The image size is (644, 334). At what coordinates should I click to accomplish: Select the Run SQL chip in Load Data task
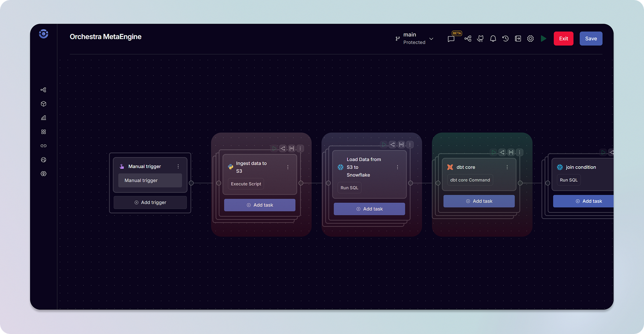coord(349,188)
